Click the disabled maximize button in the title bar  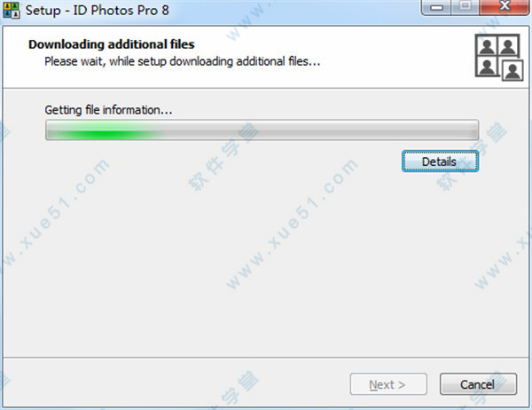(465, 7)
